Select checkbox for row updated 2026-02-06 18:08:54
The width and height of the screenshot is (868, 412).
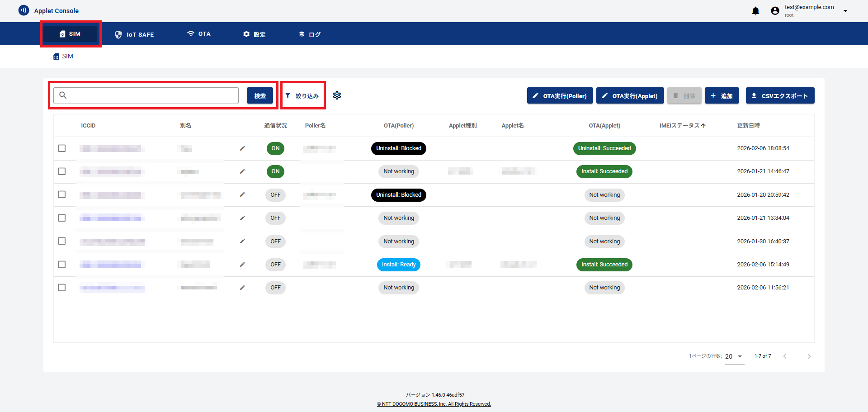62,148
